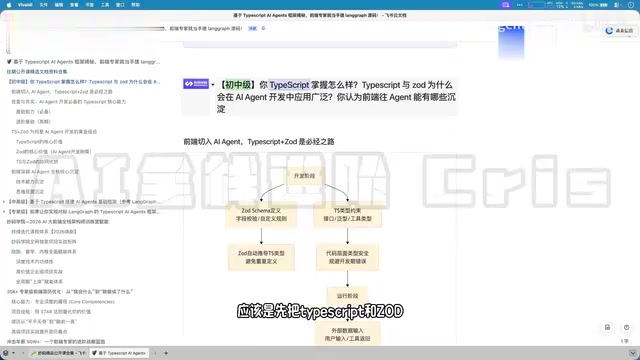Go to outline item 妙码学院—2026 AI 大前端
The image size is (640, 360).
click(58, 222)
